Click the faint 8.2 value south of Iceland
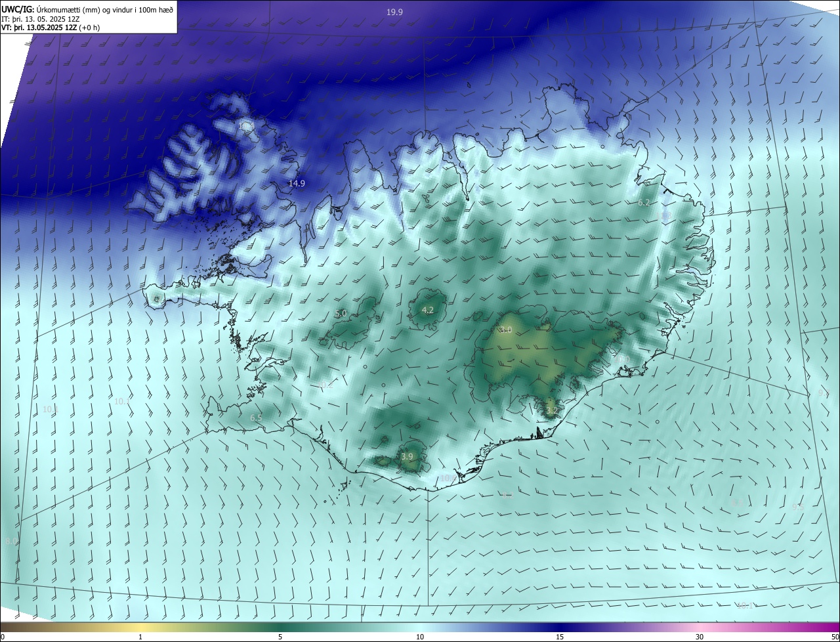This screenshot has height=642, width=840. click(507, 496)
